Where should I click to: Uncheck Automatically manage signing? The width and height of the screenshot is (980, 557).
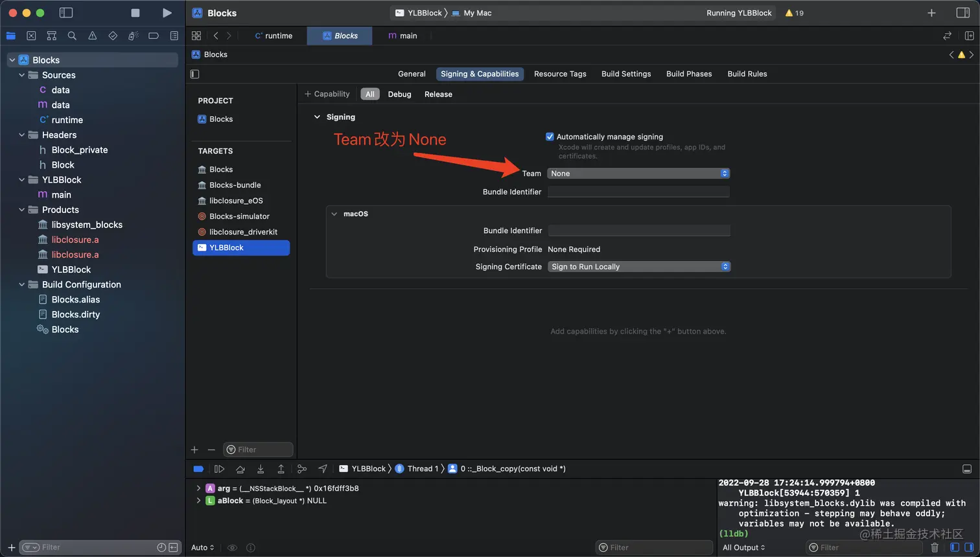(550, 137)
